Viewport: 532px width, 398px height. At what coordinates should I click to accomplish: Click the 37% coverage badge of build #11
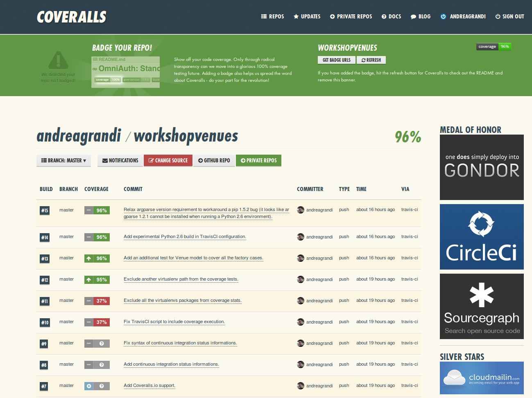(x=97, y=301)
